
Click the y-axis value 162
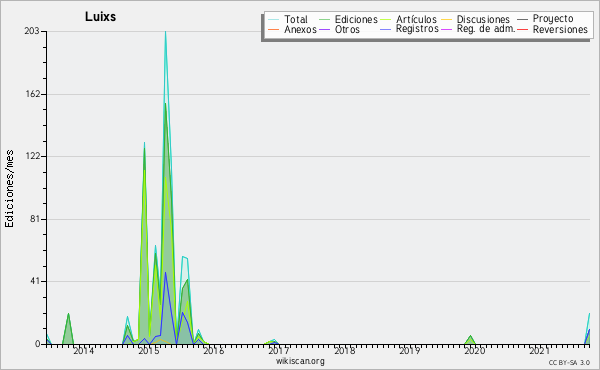(32, 94)
